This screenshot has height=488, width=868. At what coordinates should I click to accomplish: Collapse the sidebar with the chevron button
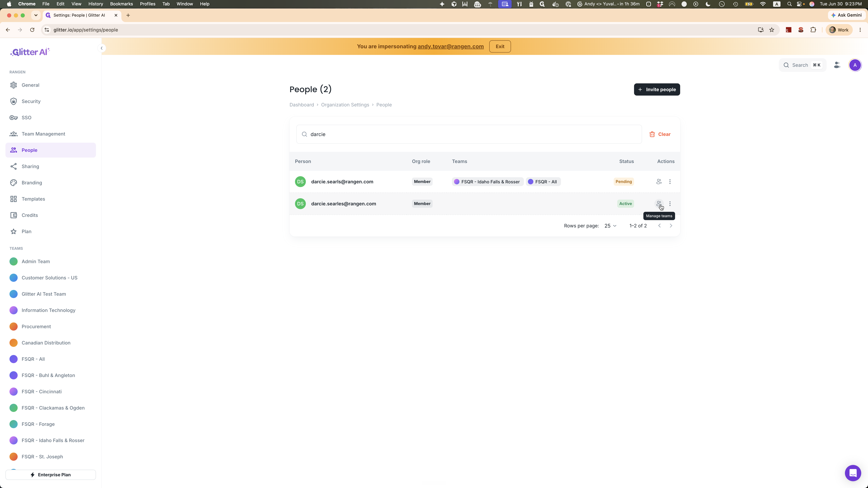coord(101,48)
